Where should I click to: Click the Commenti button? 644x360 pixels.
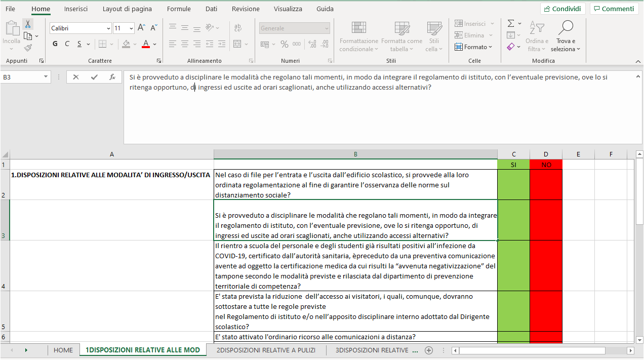614,9
